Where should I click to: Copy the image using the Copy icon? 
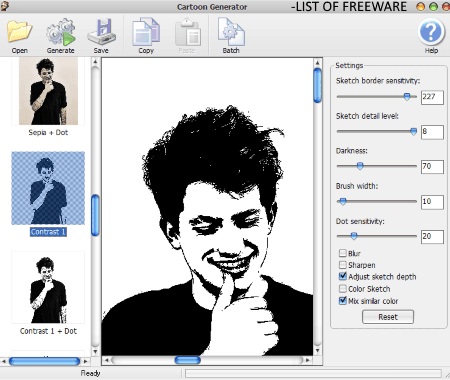(x=146, y=32)
